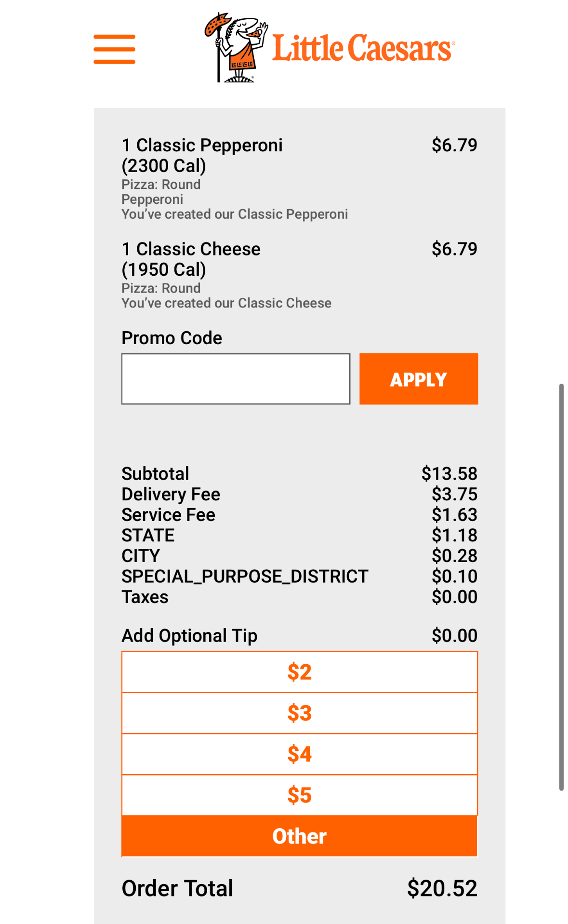Focus the Promo Code input field
Image resolution: width=568 pixels, height=924 pixels.
pyautogui.click(x=236, y=379)
